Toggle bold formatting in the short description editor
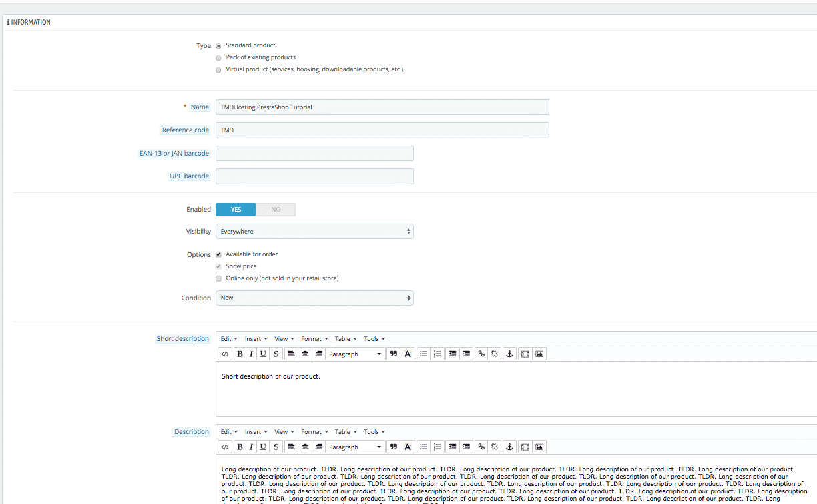817x504 pixels. tap(240, 353)
